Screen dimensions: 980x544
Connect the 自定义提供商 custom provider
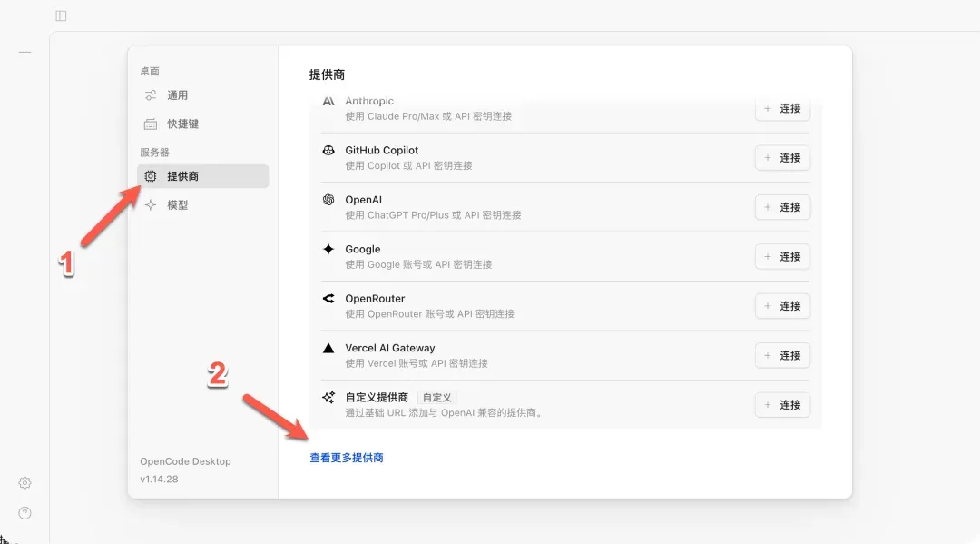782,405
